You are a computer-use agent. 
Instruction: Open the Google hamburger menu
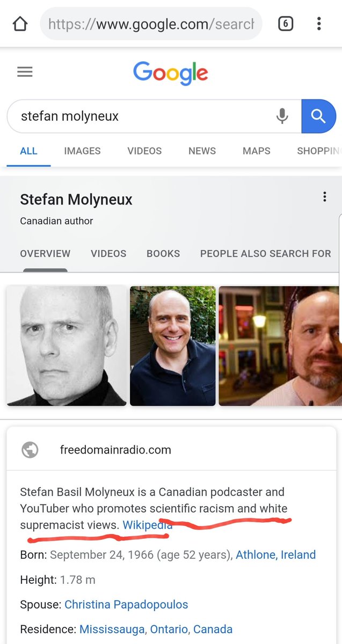(x=25, y=71)
